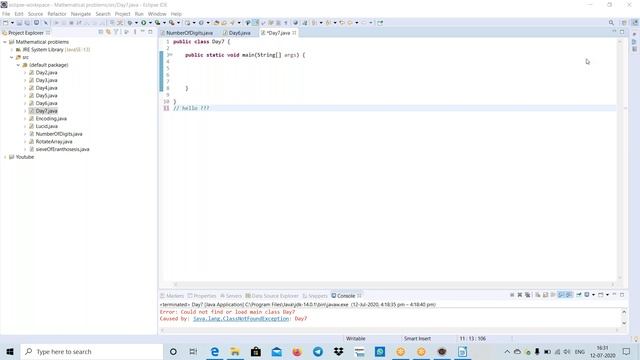Open the Open Console dropdown arrow

click(607, 295)
